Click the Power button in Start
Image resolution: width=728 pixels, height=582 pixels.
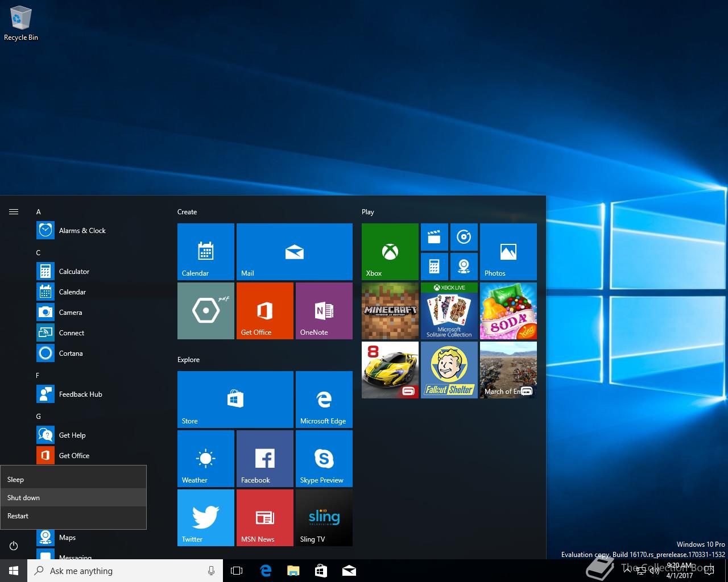(x=14, y=546)
